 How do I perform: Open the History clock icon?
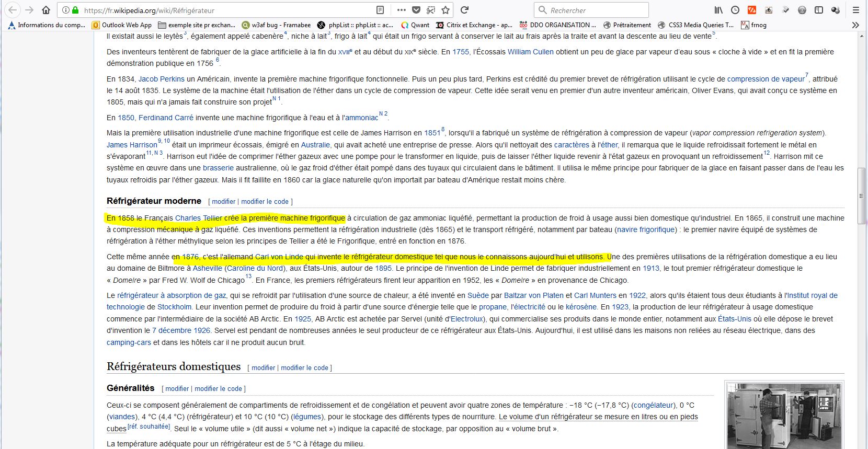(x=735, y=10)
